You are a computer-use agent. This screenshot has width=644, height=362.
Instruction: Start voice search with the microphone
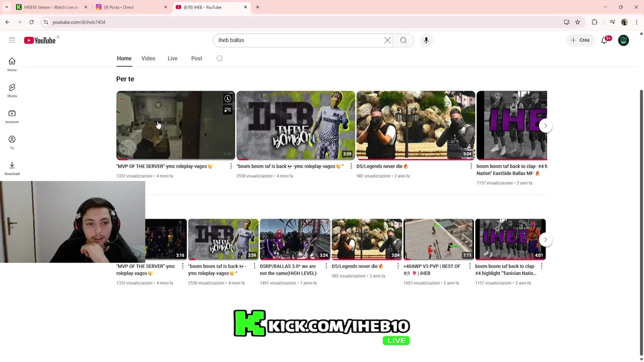426,40
